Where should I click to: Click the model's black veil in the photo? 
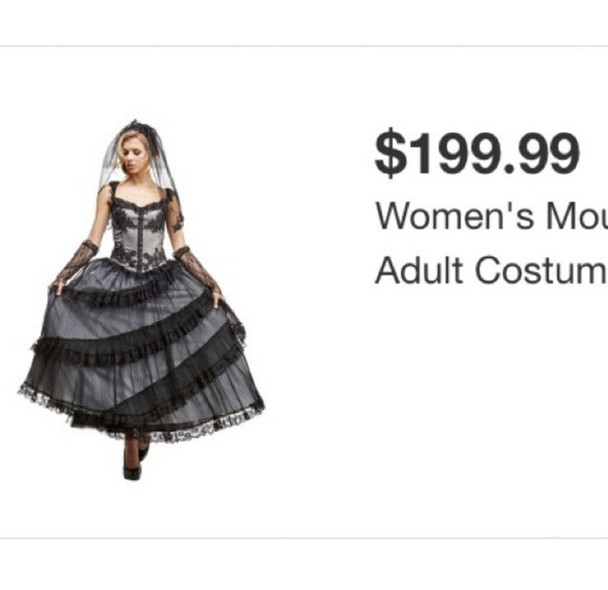tap(142, 155)
